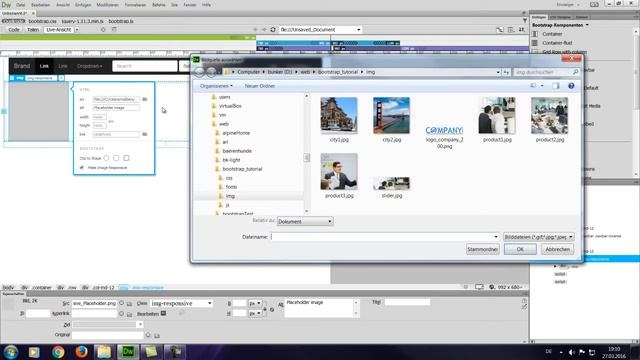
Task: Click the forward button in file dialog
Action: 211,72
